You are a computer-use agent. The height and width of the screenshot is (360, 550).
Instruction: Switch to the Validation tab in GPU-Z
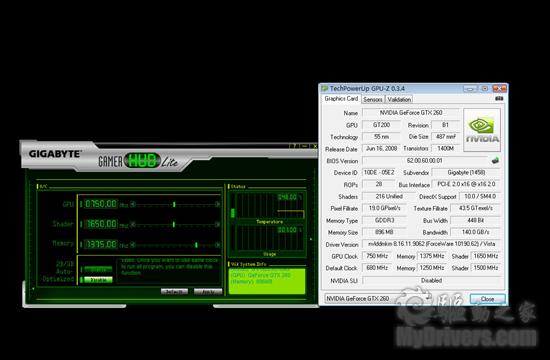click(399, 99)
